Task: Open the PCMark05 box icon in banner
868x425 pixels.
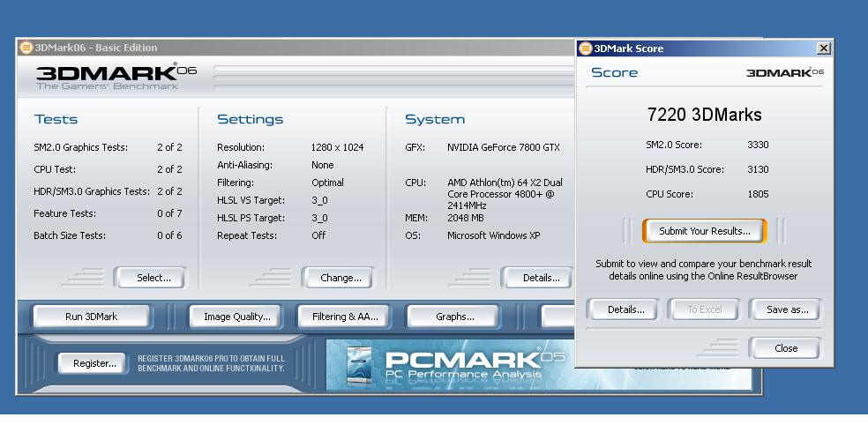Action: coord(359,367)
